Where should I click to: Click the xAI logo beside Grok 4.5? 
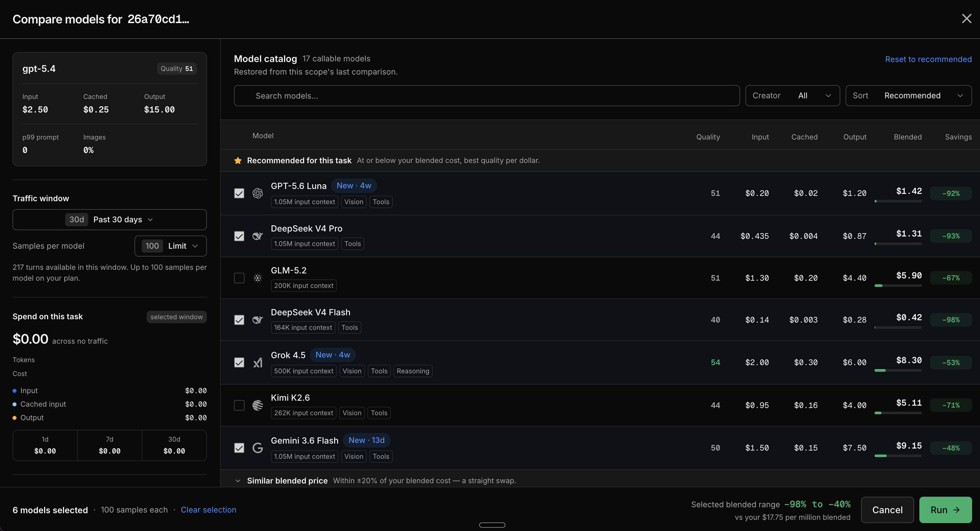coord(258,362)
